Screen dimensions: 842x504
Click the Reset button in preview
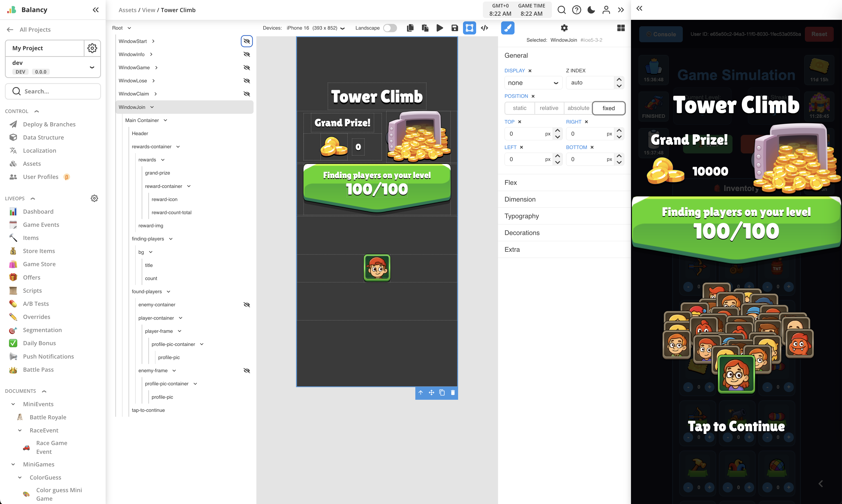[819, 34]
